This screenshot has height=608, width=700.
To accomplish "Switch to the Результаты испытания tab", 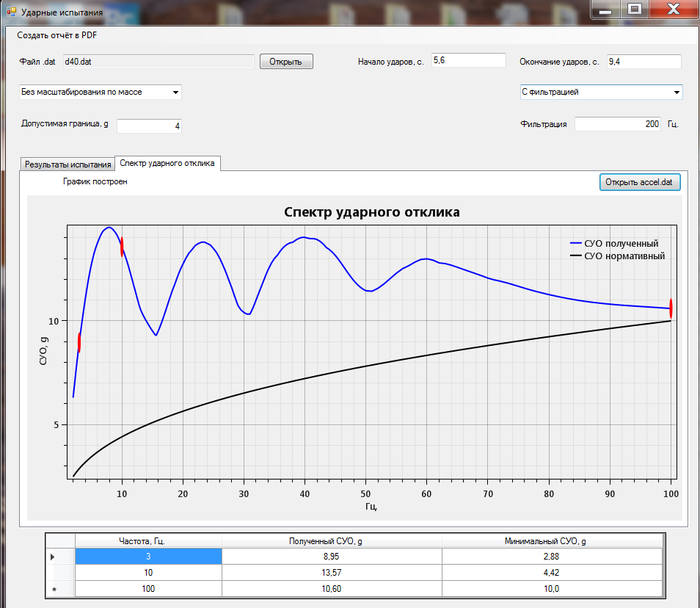I will pyautogui.click(x=68, y=164).
